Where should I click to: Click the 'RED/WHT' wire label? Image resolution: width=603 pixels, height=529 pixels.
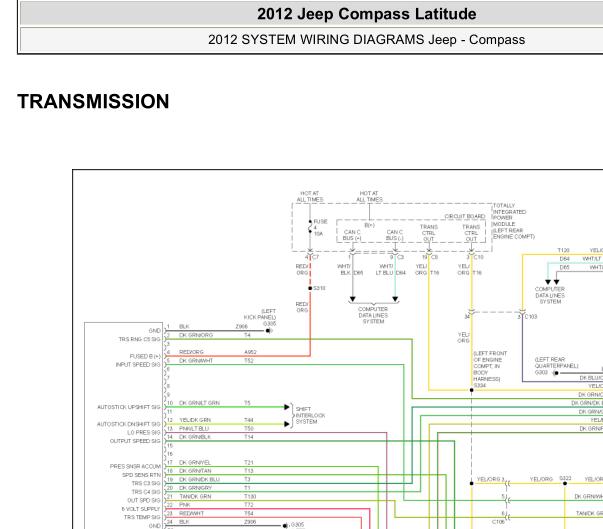pos(191,513)
